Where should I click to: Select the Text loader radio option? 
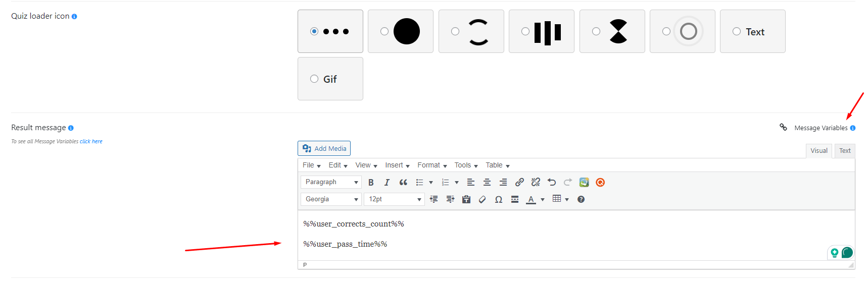(x=737, y=31)
